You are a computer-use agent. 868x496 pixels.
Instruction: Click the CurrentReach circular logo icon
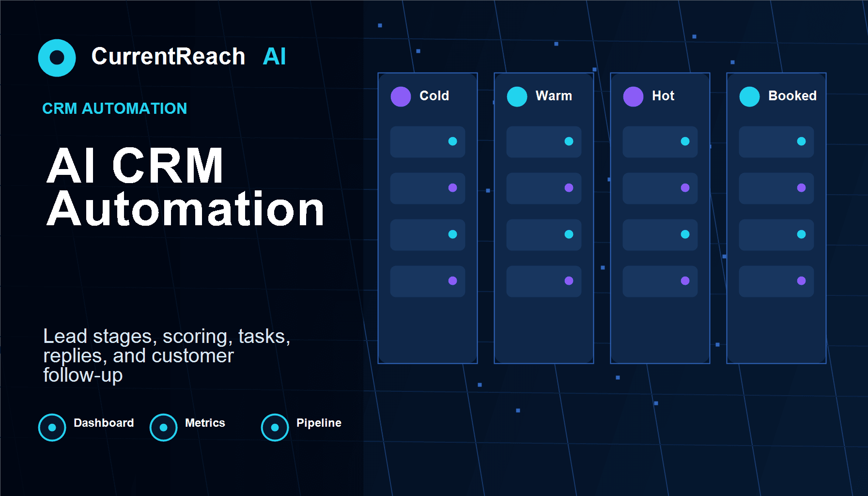point(57,58)
